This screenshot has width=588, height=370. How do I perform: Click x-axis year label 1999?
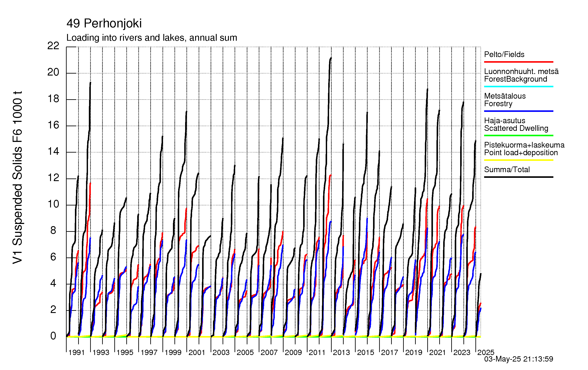173,352
